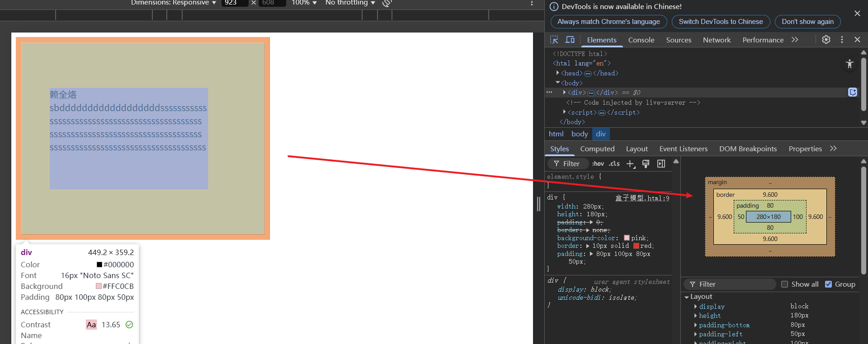
Task: Select html in the breadcrumb bar
Action: pos(556,134)
